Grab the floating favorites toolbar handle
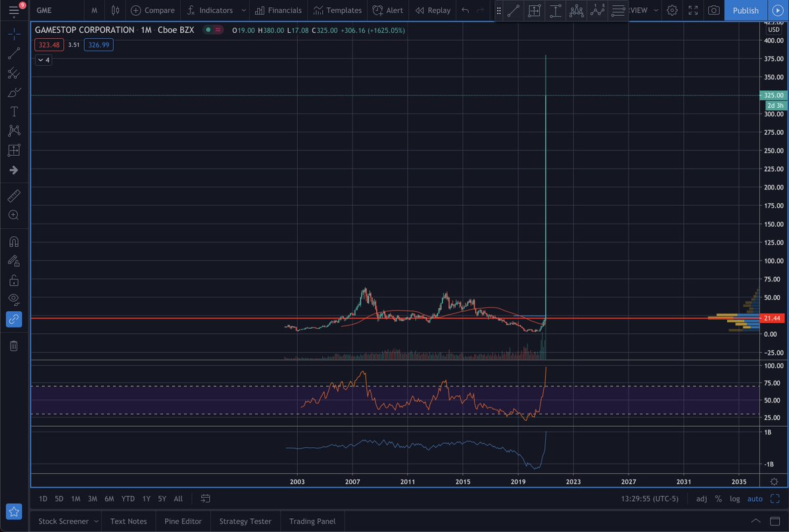 point(498,11)
